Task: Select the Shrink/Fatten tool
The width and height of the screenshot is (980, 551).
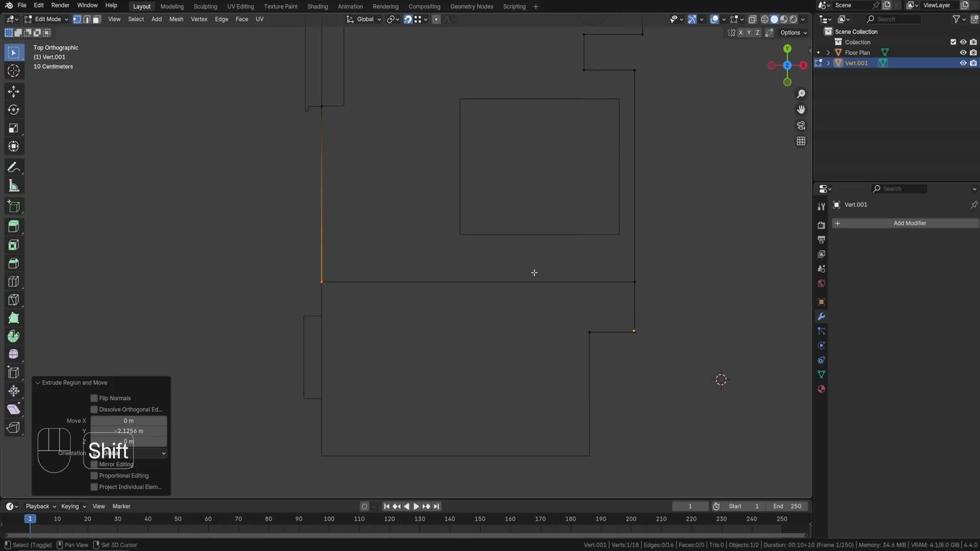Action: pyautogui.click(x=14, y=391)
